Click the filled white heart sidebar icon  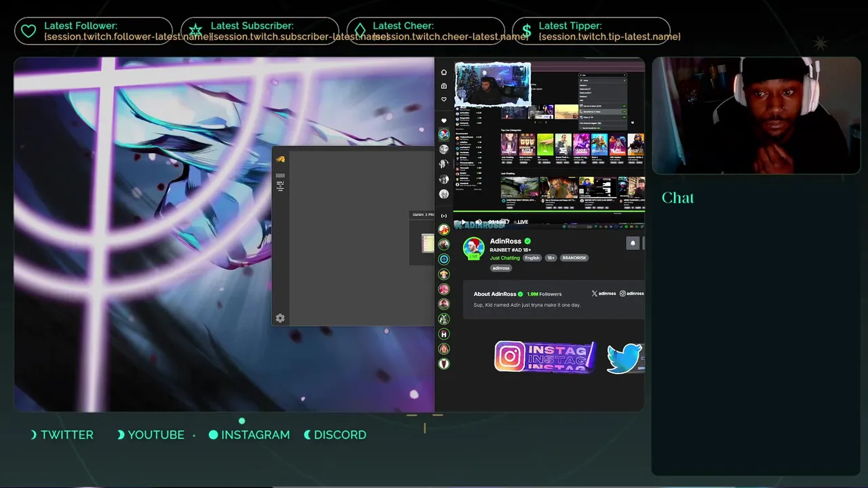[443, 121]
